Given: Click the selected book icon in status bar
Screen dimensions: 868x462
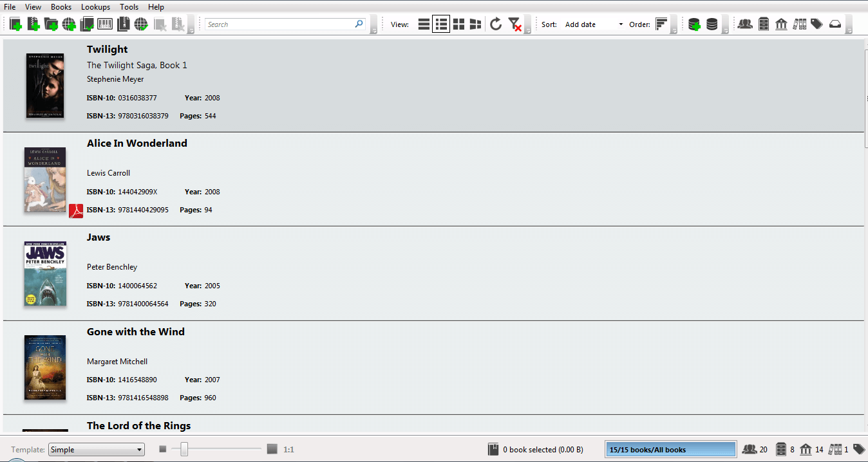Looking at the screenshot, I should 494,449.
